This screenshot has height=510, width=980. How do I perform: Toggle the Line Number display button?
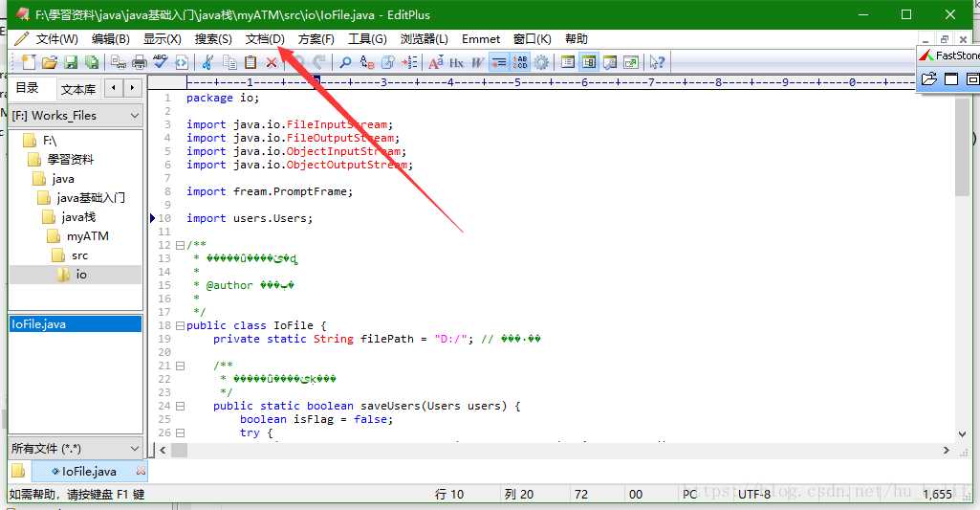[x=520, y=62]
